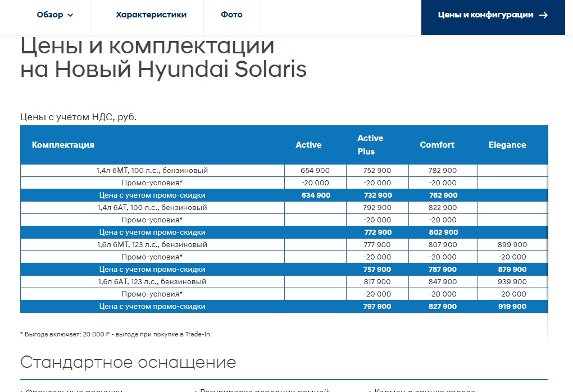Click the 792 900 price cell
This screenshot has width=573, height=392.
click(377, 207)
